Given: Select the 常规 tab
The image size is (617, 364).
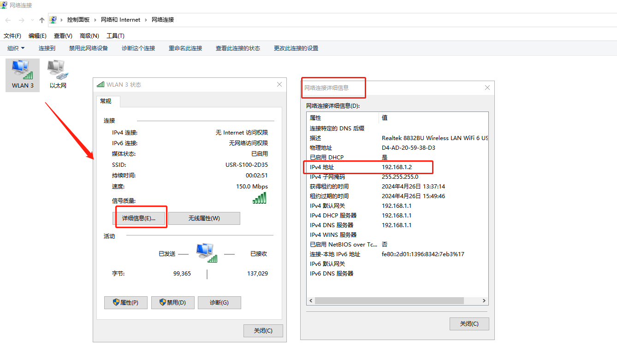Looking at the screenshot, I should pos(108,101).
